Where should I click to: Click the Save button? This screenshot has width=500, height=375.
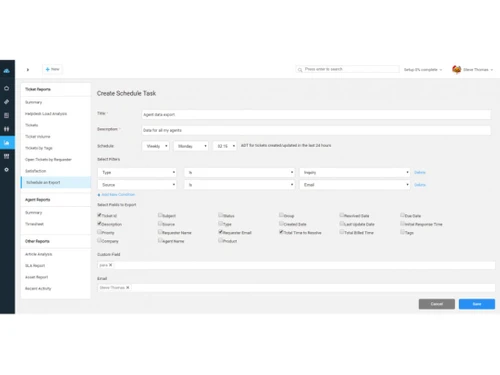pos(477,304)
